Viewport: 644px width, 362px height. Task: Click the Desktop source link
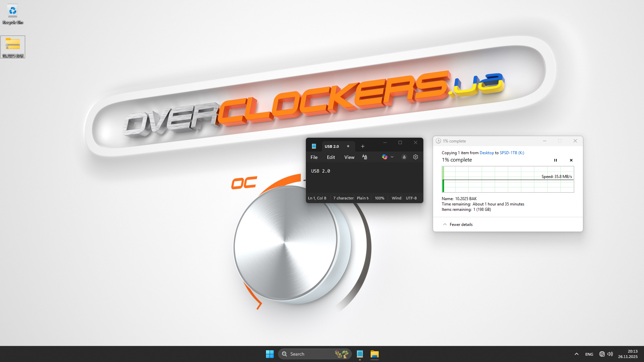pyautogui.click(x=486, y=153)
